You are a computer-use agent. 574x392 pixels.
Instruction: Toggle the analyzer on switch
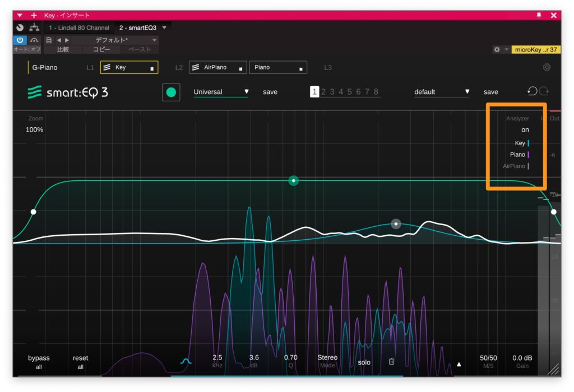click(x=525, y=130)
